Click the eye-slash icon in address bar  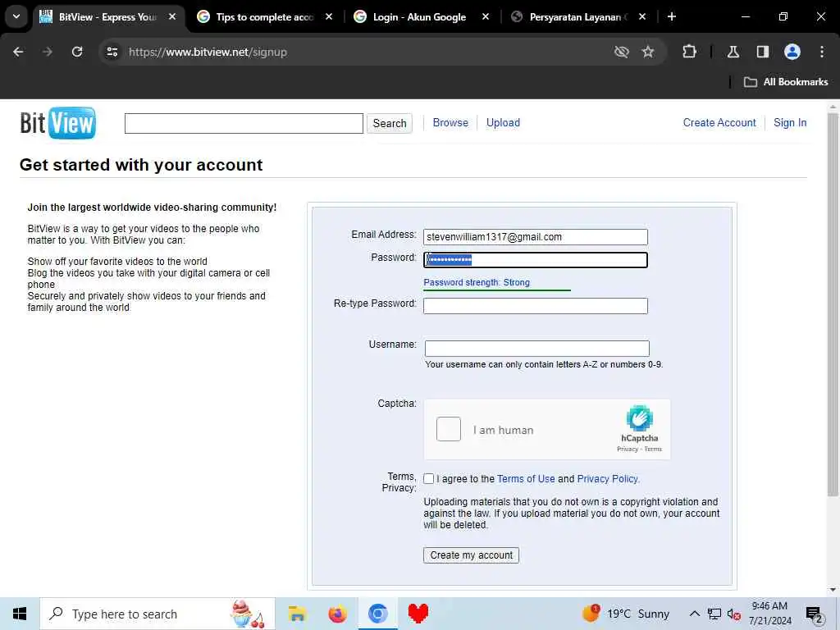[x=622, y=52]
